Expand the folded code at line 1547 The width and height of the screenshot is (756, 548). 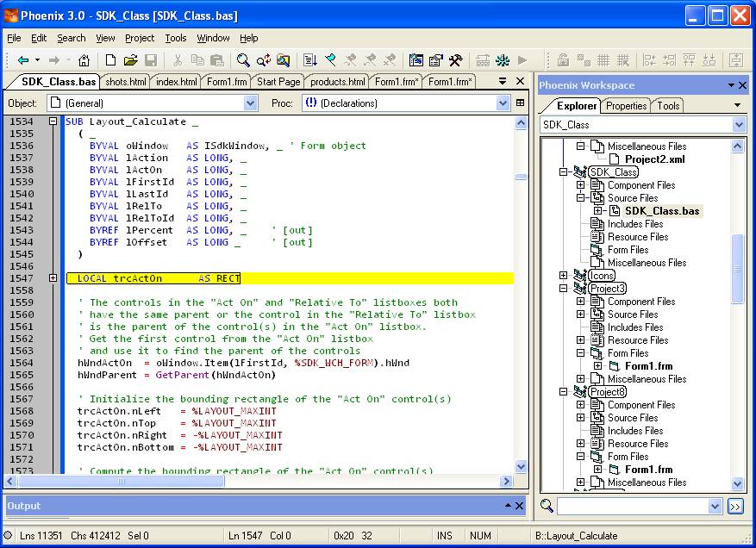[x=53, y=278]
